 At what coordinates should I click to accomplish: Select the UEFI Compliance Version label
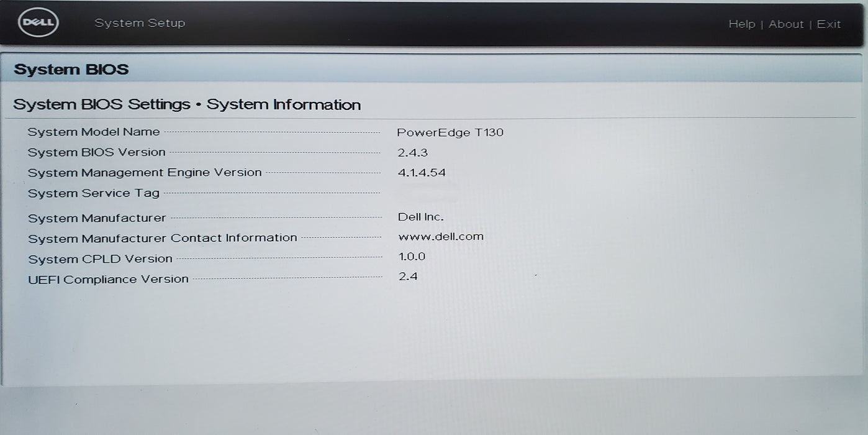point(108,279)
